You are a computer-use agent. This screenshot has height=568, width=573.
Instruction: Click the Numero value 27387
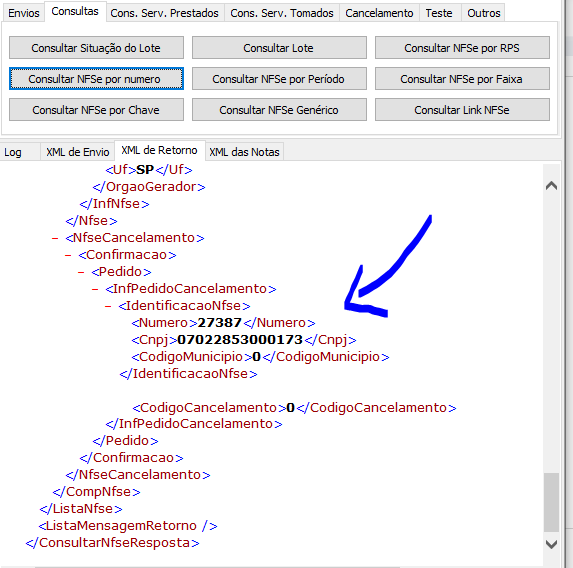click(x=220, y=323)
